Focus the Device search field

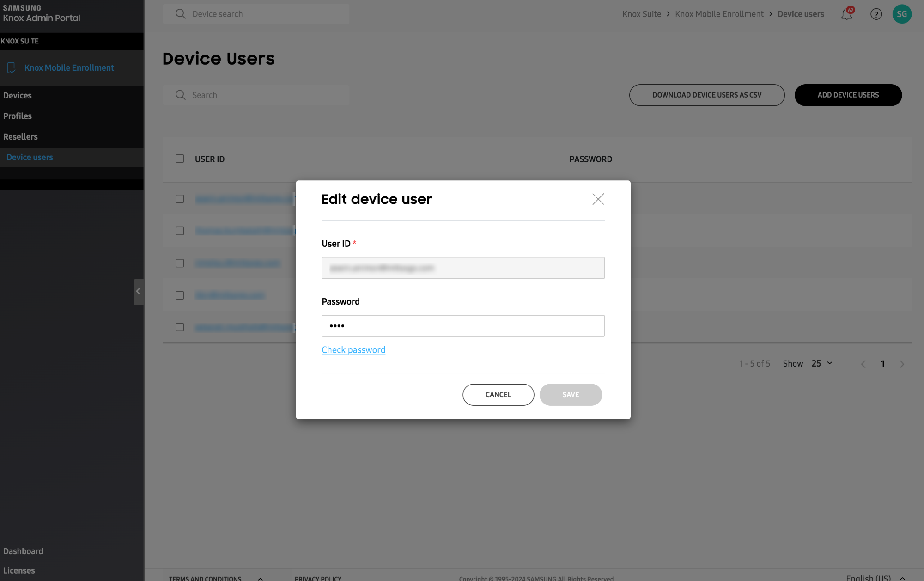coord(255,14)
